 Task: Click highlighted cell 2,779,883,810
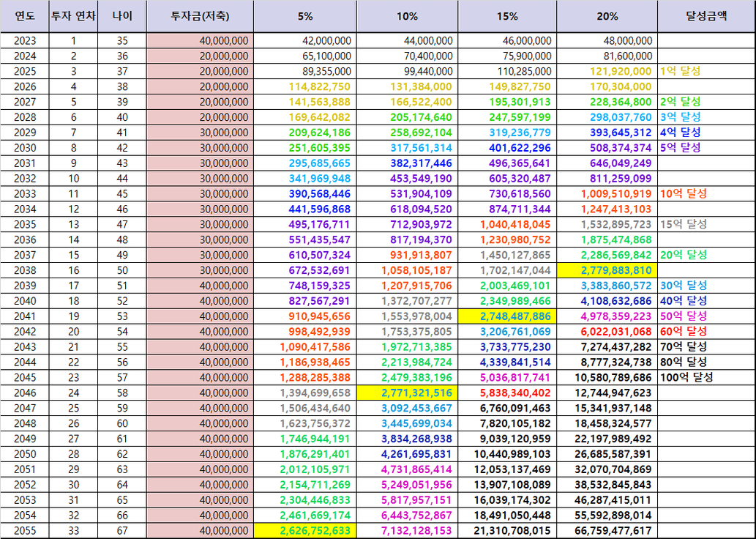[x=607, y=270]
